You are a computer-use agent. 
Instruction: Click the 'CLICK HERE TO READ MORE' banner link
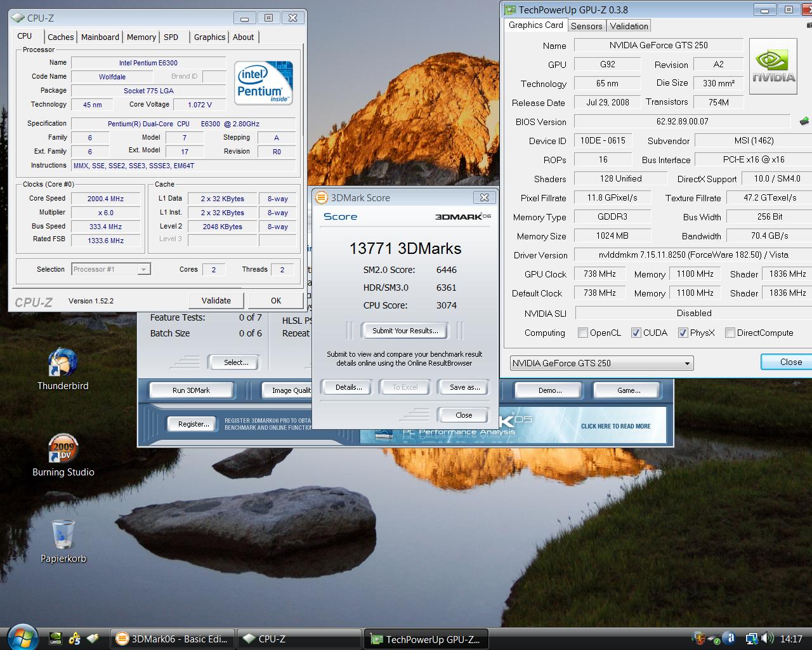coord(615,427)
